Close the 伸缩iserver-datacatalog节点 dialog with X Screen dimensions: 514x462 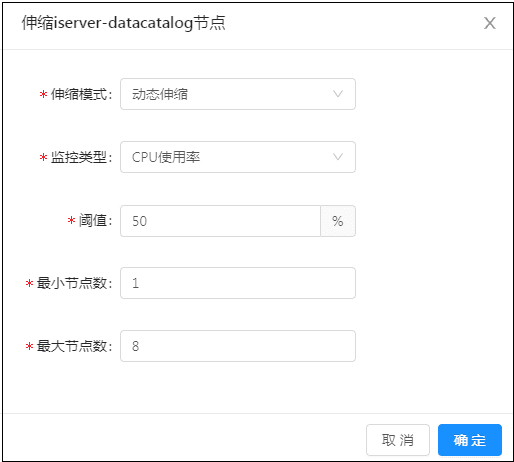[490, 23]
